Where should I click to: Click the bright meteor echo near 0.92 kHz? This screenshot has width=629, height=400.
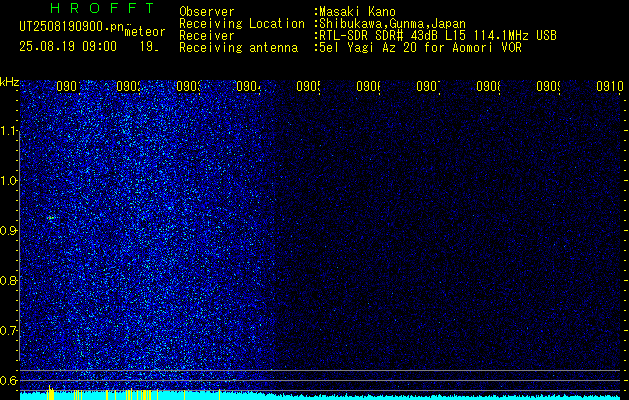51,218
